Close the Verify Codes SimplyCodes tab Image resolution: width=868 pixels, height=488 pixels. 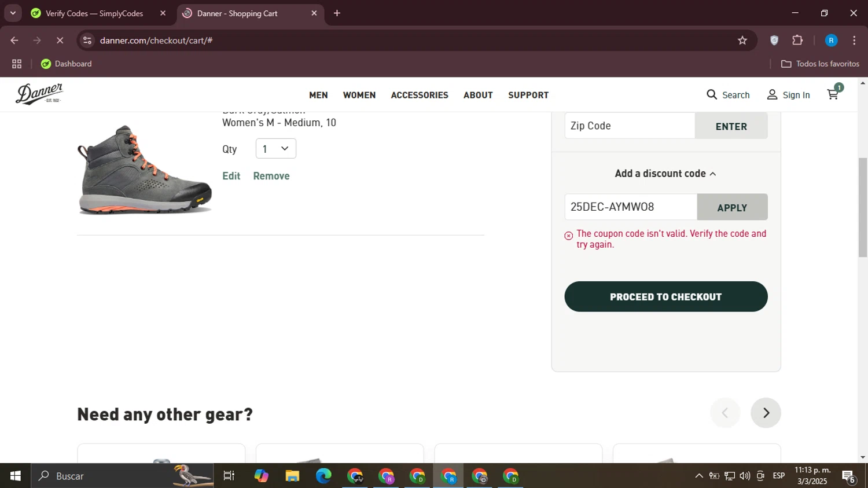click(163, 13)
